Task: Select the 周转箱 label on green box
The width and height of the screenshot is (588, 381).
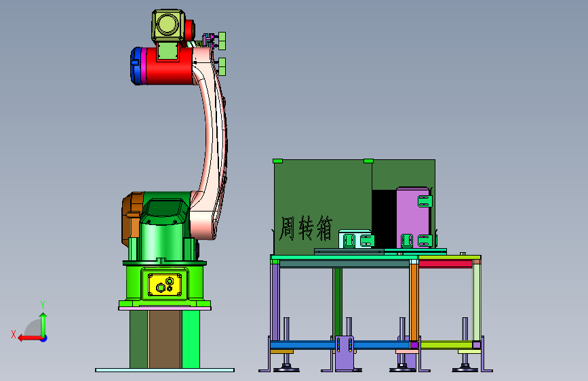Action: pyautogui.click(x=306, y=228)
